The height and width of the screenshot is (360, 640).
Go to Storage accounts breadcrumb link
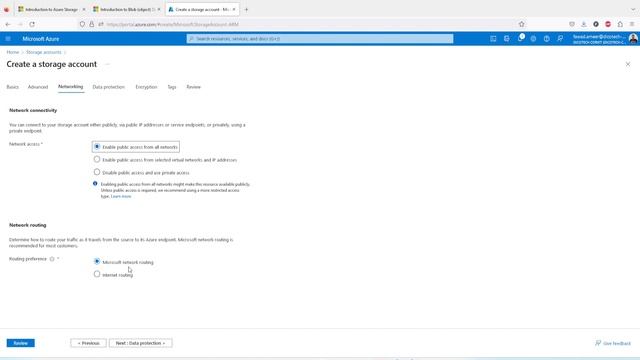(44, 52)
